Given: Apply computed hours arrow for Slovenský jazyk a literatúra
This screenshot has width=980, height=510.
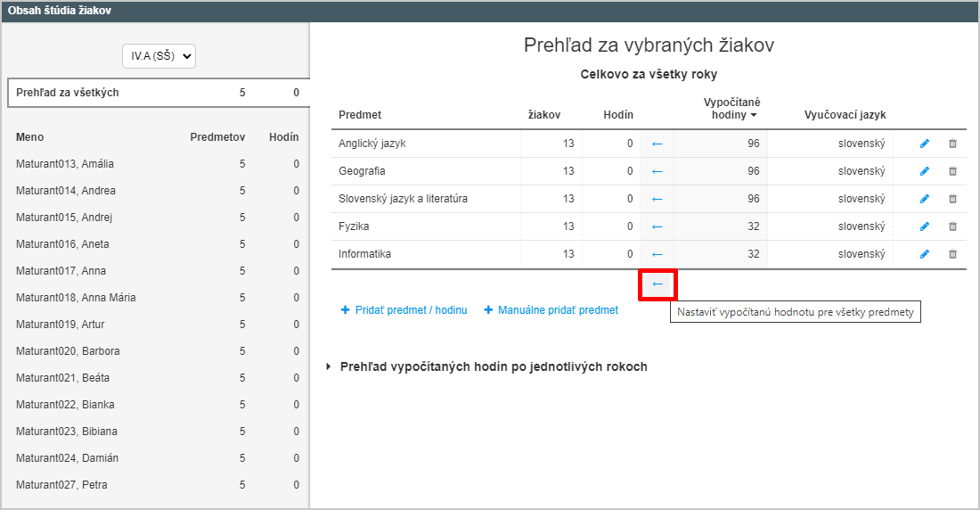Looking at the screenshot, I should [x=657, y=198].
